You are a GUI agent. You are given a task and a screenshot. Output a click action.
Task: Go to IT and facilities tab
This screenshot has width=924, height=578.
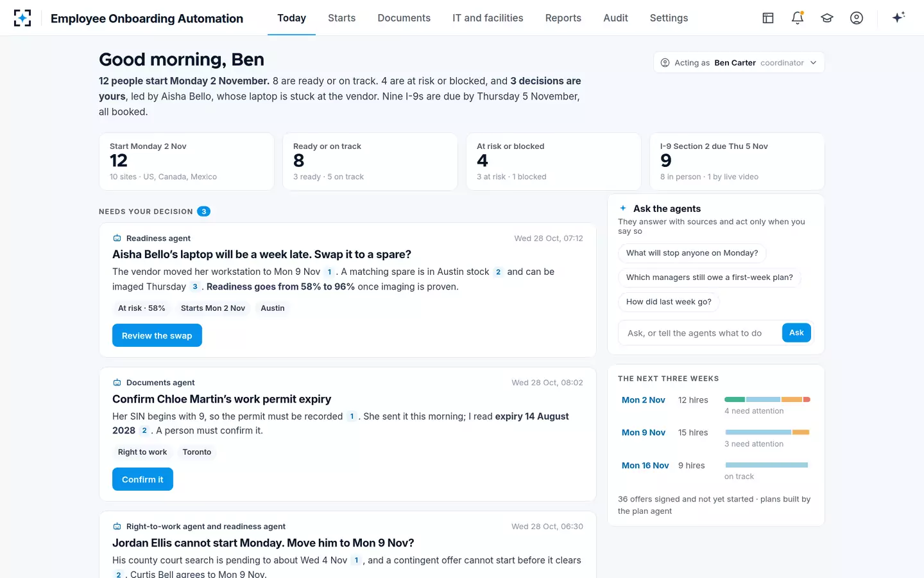pyautogui.click(x=488, y=18)
